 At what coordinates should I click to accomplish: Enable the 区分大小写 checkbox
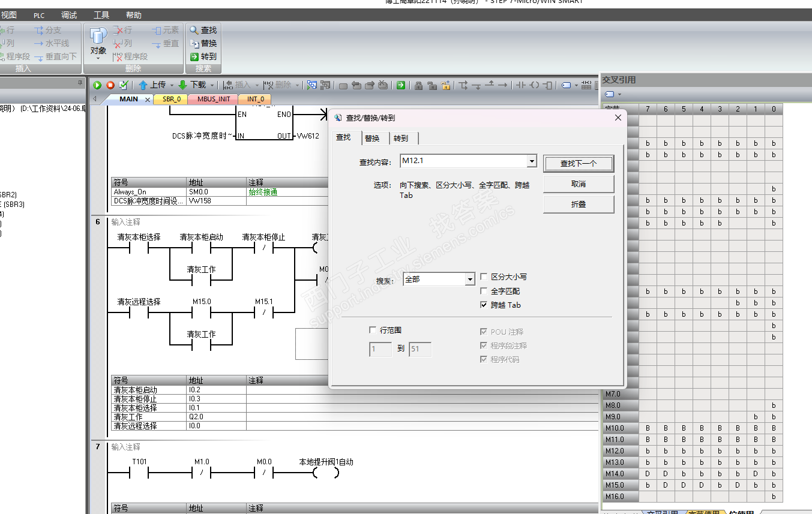(x=484, y=277)
